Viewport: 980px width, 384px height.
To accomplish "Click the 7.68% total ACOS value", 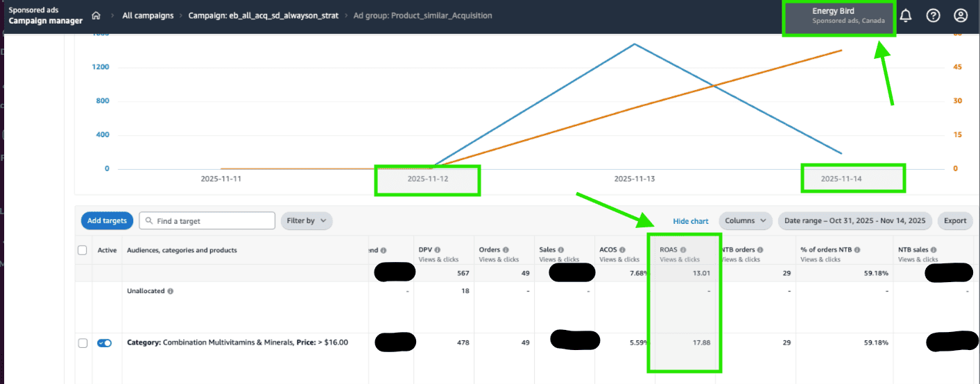I will click(x=639, y=273).
